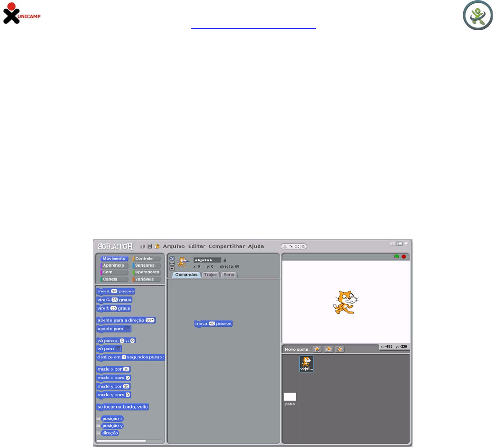Select the Operadores block category
The image size is (493, 448).
pos(146,273)
